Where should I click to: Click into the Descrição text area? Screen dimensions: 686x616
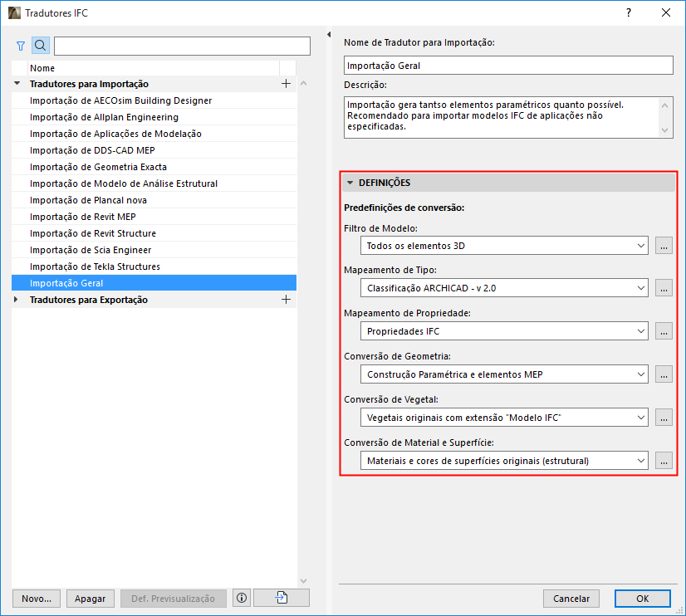click(x=502, y=117)
